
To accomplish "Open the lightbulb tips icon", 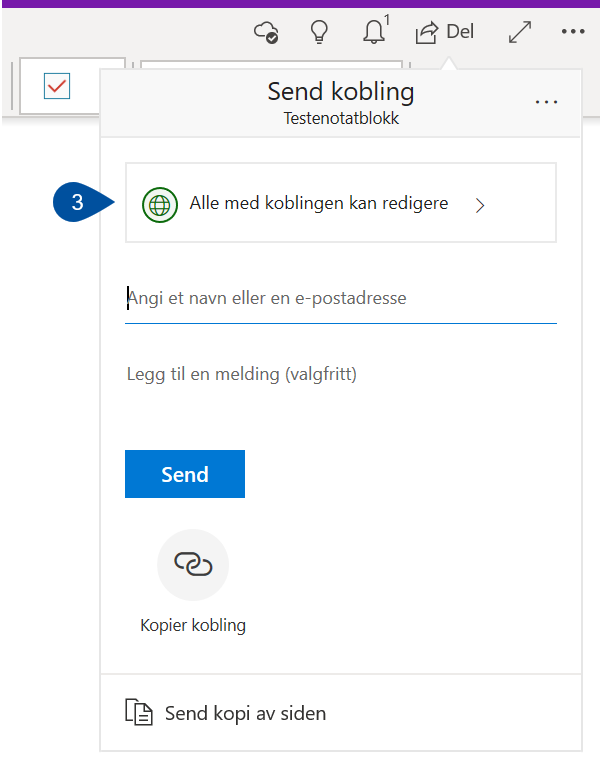I will click(319, 32).
